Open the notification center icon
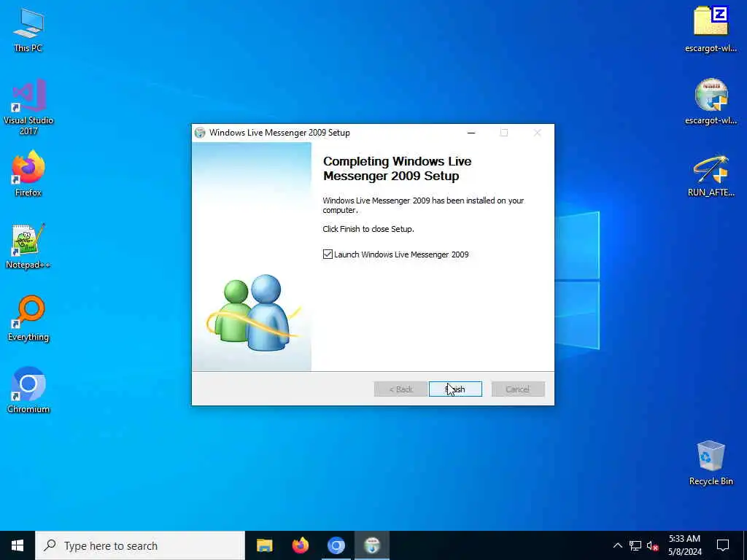 (x=723, y=545)
